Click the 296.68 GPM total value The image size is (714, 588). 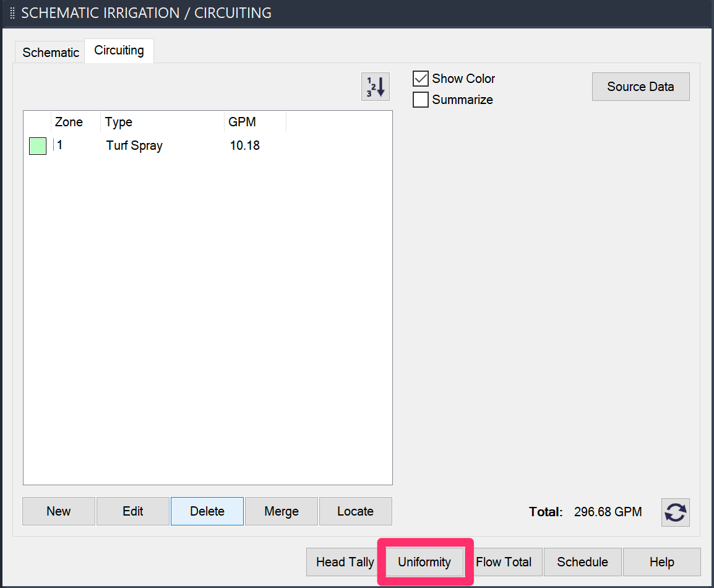tap(608, 512)
